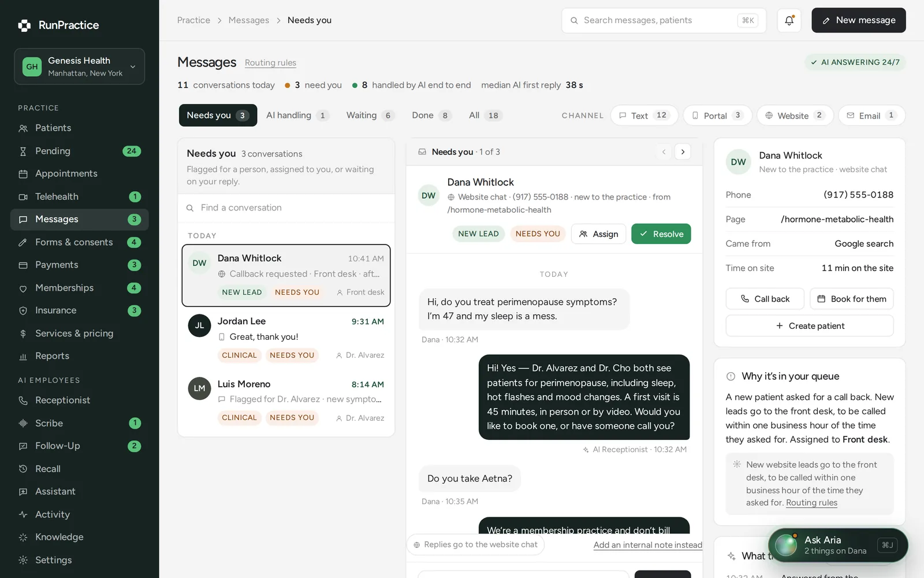Open the Scribe AI employee
The width and height of the screenshot is (924, 578).
point(80,423)
